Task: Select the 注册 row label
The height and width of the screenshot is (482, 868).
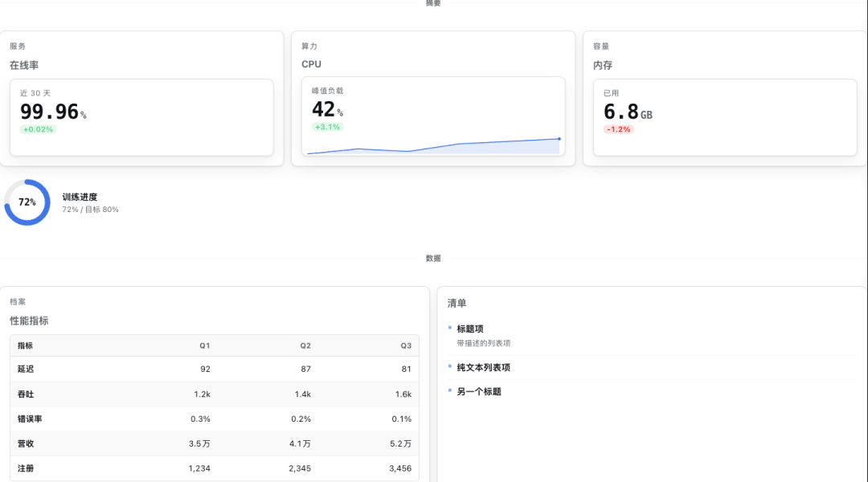Action: [x=26, y=468]
